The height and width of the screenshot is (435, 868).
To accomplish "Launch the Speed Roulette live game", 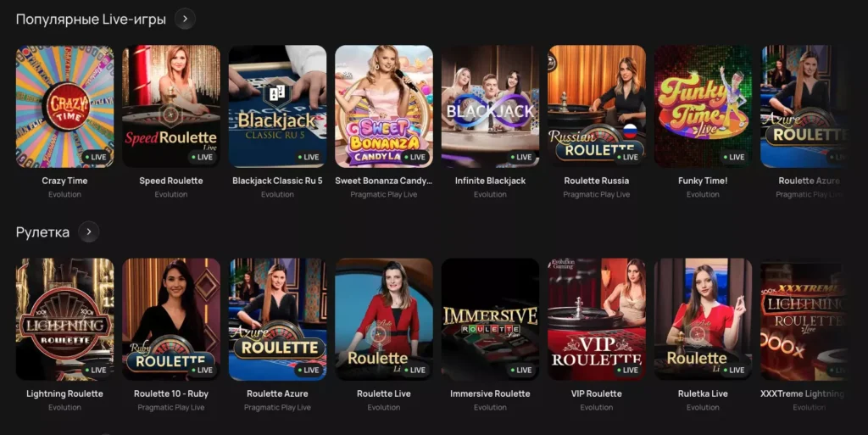I will [x=171, y=106].
